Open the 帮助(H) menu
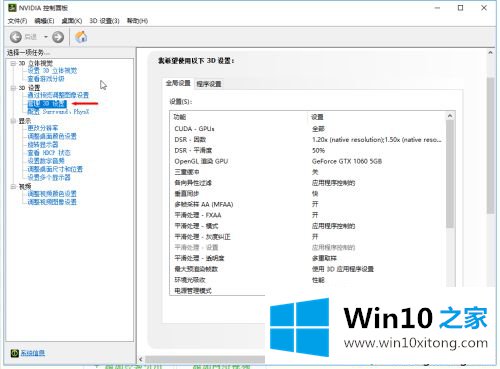 click(x=137, y=21)
